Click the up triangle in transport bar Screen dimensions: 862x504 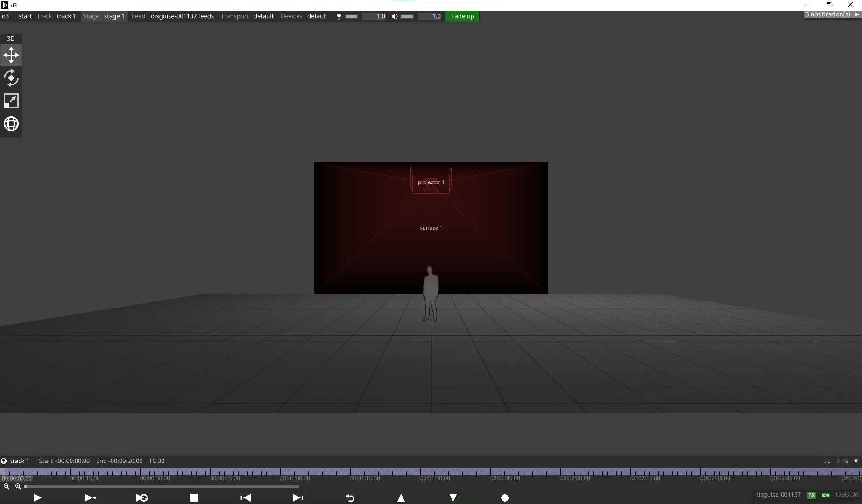click(x=401, y=498)
